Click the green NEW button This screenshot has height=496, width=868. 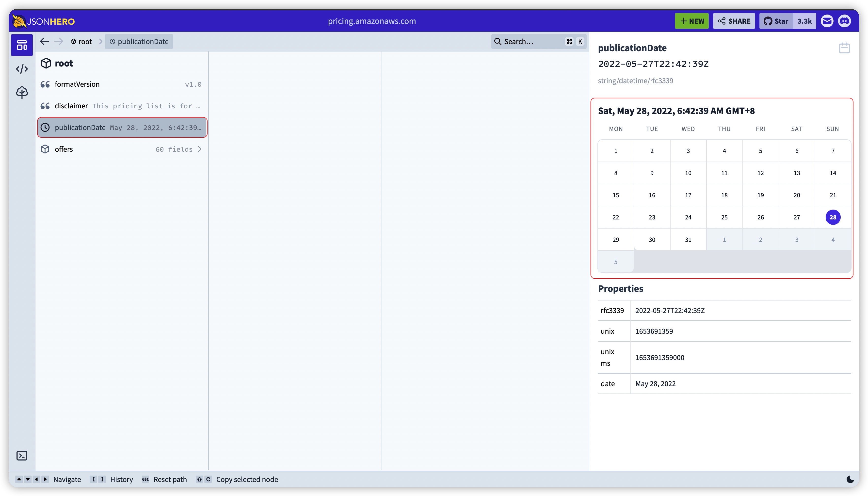pyautogui.click(x=691, y=21)
